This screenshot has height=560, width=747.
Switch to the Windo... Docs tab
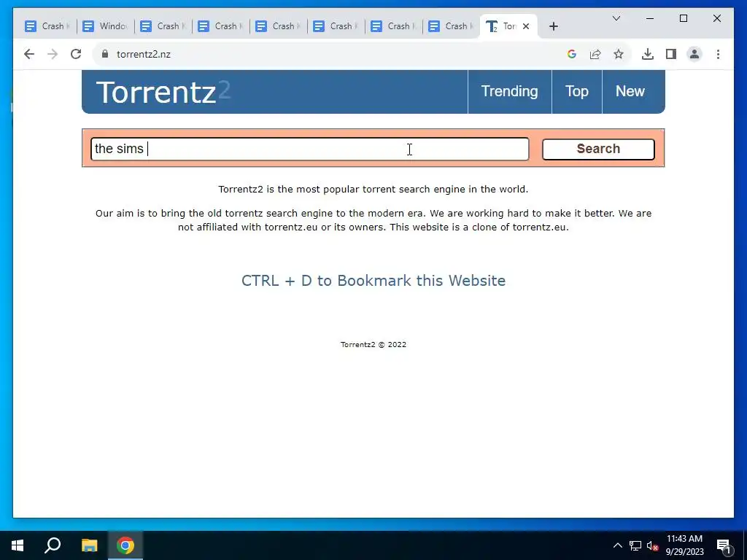click(x=105, y=26)
